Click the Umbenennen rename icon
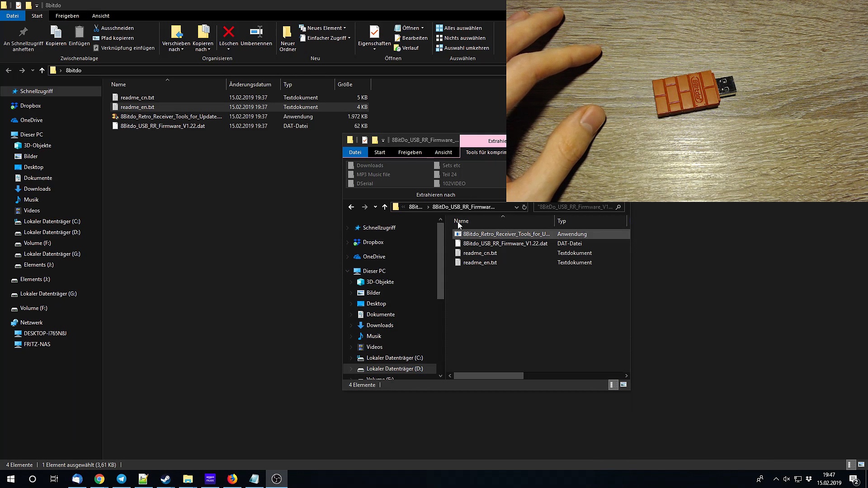The width and height of the screenshot is (868, 488). (256, 32)
